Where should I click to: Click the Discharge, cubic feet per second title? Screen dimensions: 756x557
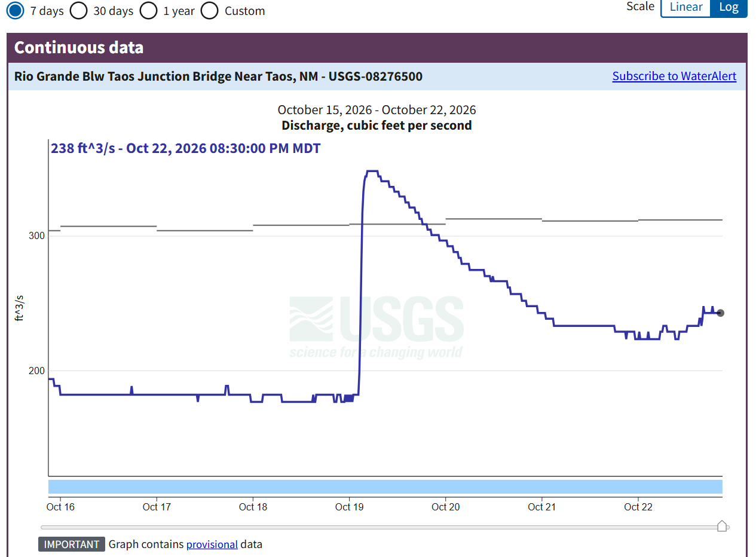[377, 126]
